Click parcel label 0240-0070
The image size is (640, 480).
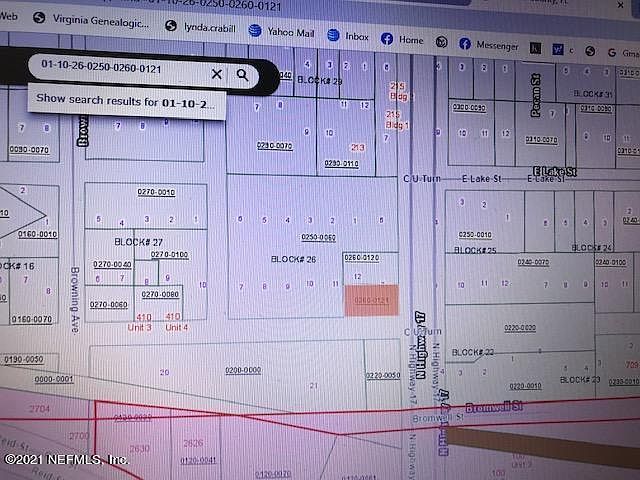coord(533,262)
